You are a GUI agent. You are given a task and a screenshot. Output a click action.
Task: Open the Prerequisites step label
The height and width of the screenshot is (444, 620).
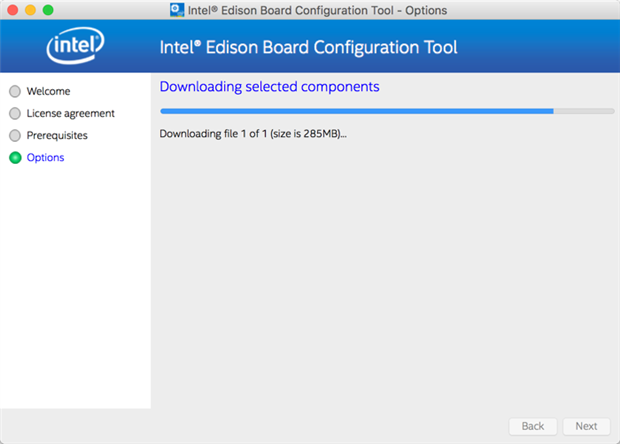[x=57, y=135]
